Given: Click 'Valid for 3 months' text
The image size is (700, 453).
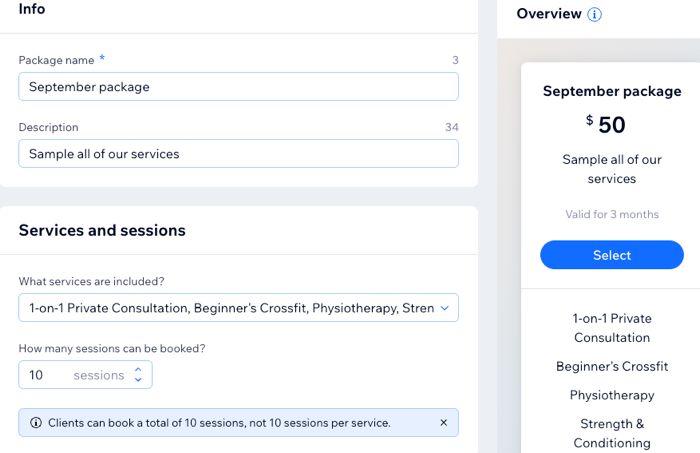Looking at the screenshot, I should pos(612,214).
